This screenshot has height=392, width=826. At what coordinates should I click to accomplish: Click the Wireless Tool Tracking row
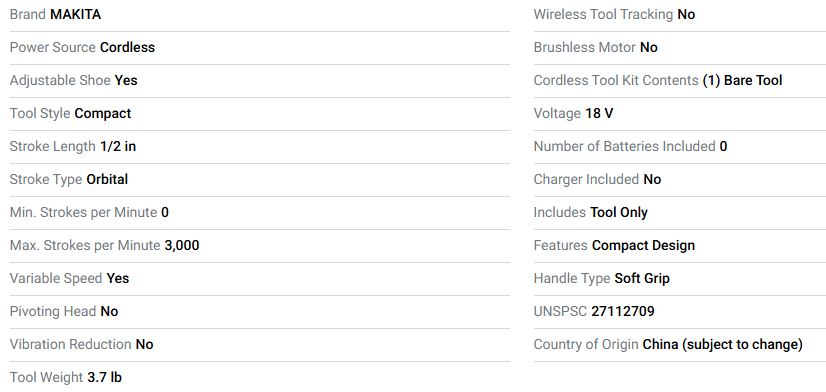680,15
